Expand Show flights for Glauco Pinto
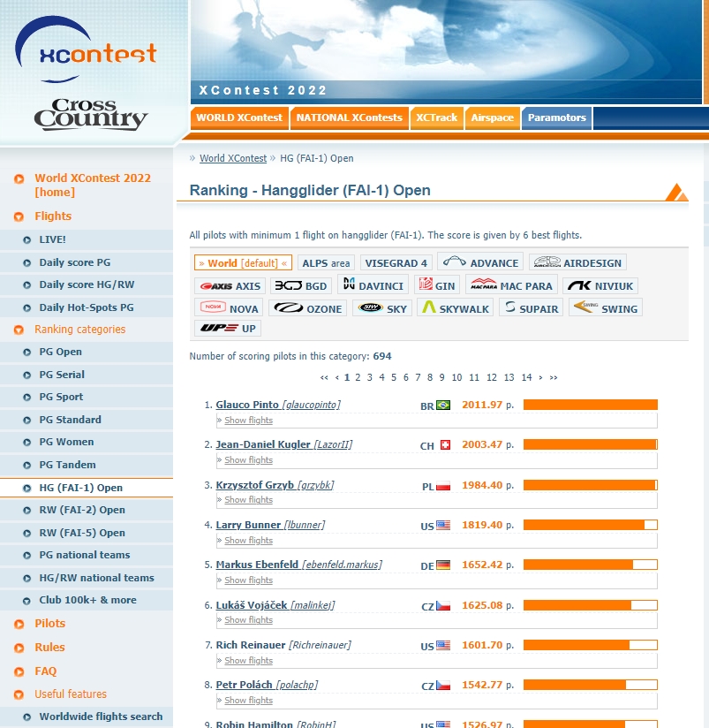709x728 pixels. tap(248, 421)
